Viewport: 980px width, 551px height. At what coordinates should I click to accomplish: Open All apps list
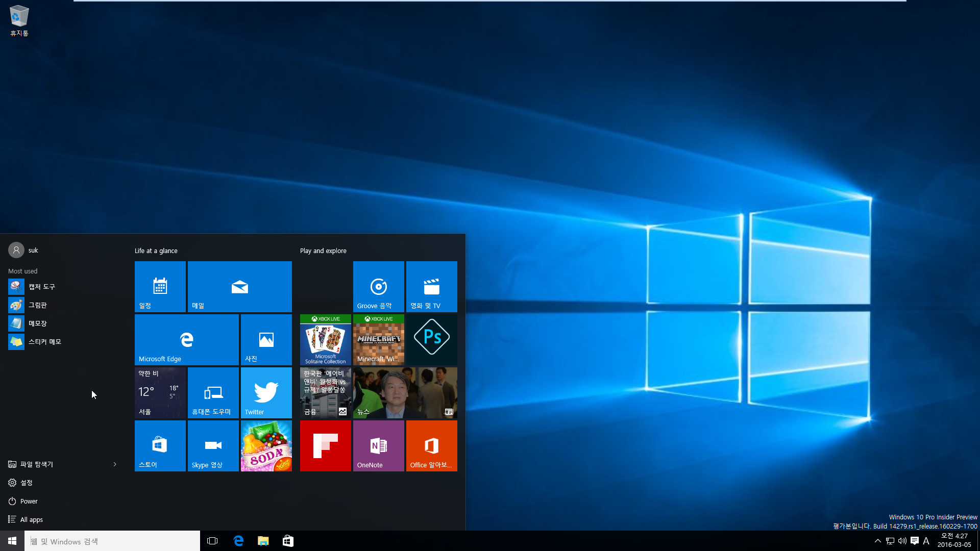pyautogui.click(x=32, y=519)
